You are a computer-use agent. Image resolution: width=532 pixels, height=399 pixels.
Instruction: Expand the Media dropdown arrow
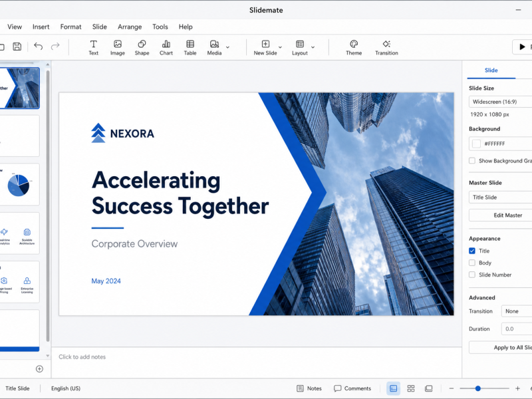tap(227, 47)
